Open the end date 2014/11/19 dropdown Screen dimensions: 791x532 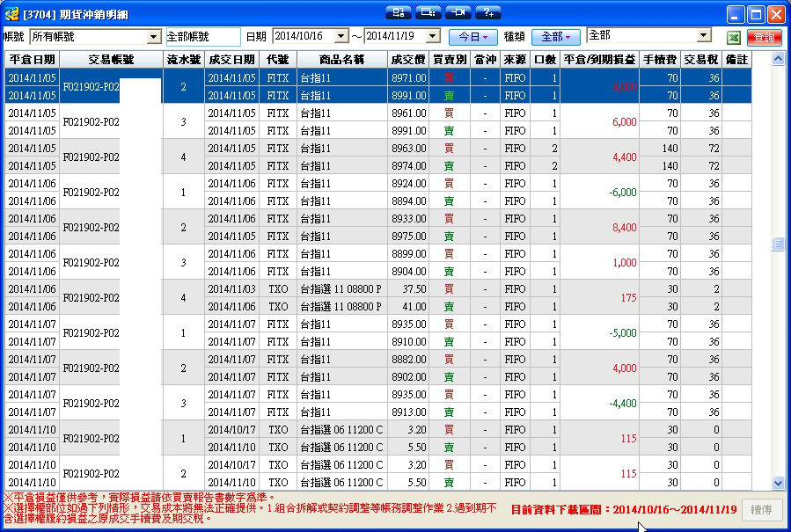click(433, 36)
